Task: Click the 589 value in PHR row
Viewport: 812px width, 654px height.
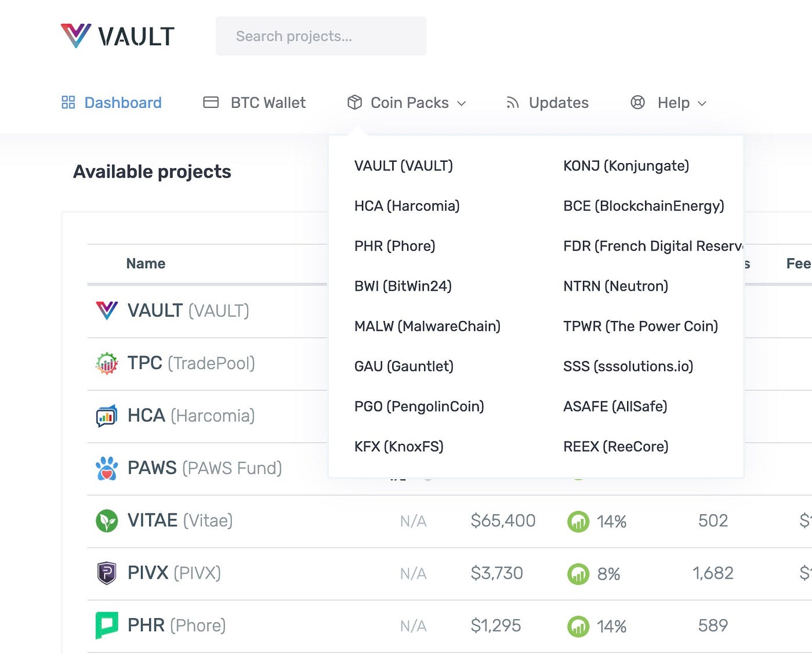Action: click(x=713, y=626)
